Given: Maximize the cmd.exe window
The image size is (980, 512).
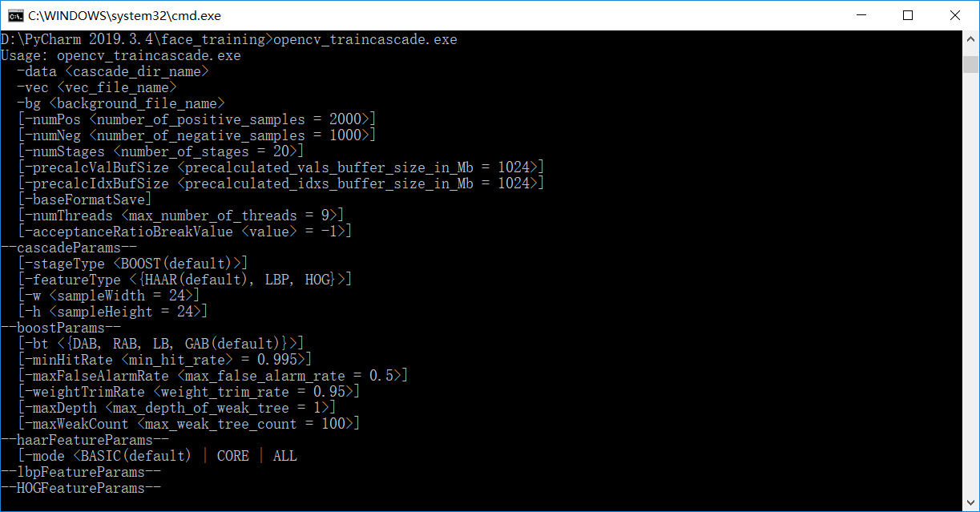Looking at the screenshot, I should tap(907, 15).
